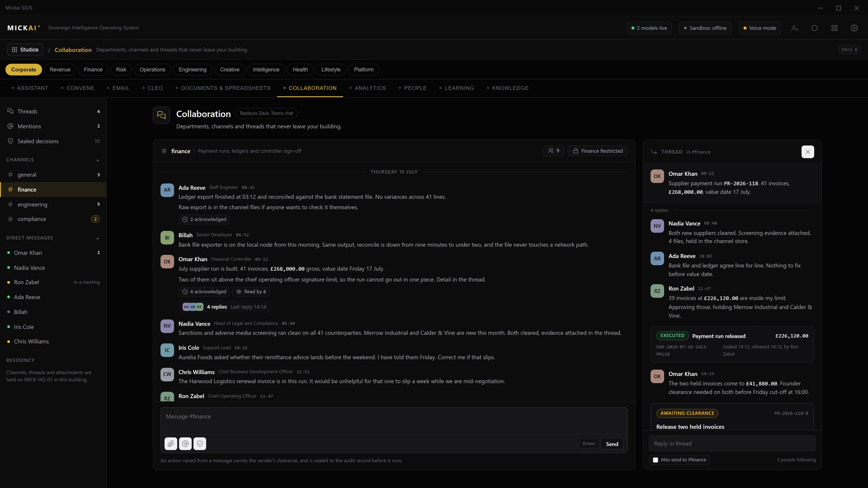
Task: Select the Intelligence department pill
Action: click(266, 69)
